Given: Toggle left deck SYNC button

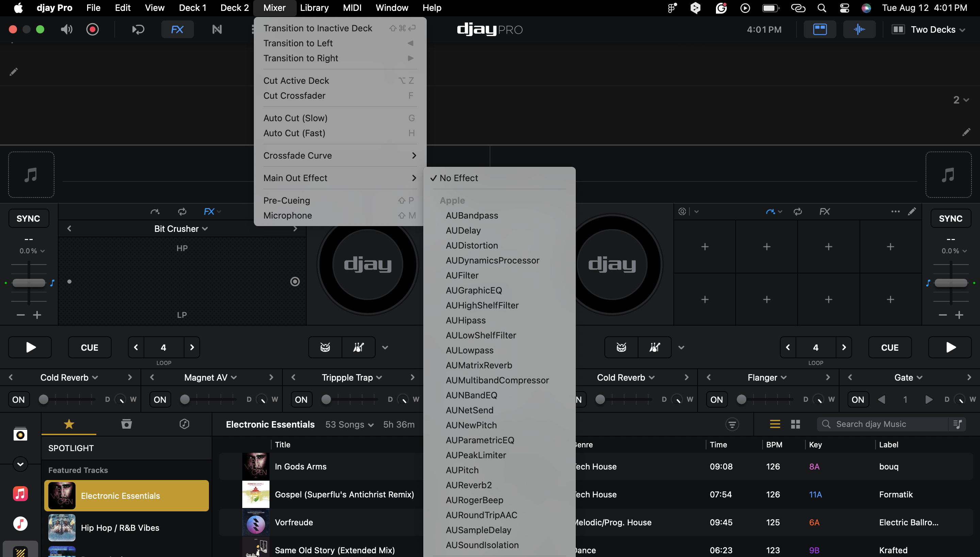Looking at the screenshot, I should click(x=28, y=219).
